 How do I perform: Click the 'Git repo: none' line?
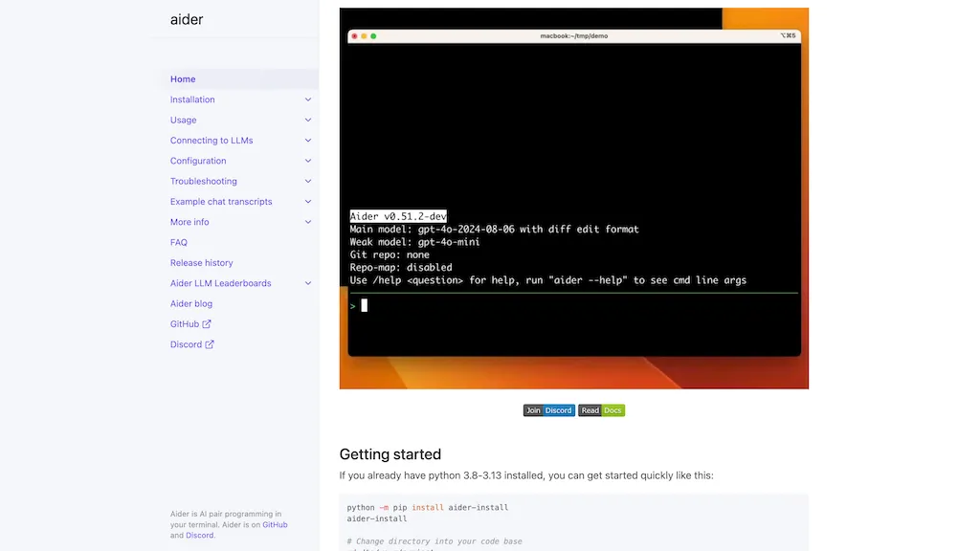pos(390,254)
